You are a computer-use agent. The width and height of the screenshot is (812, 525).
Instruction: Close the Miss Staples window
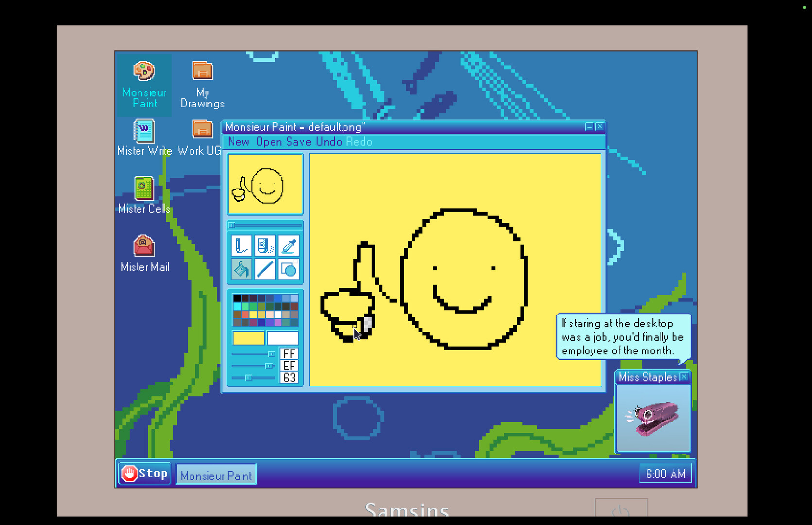(684, 377)
